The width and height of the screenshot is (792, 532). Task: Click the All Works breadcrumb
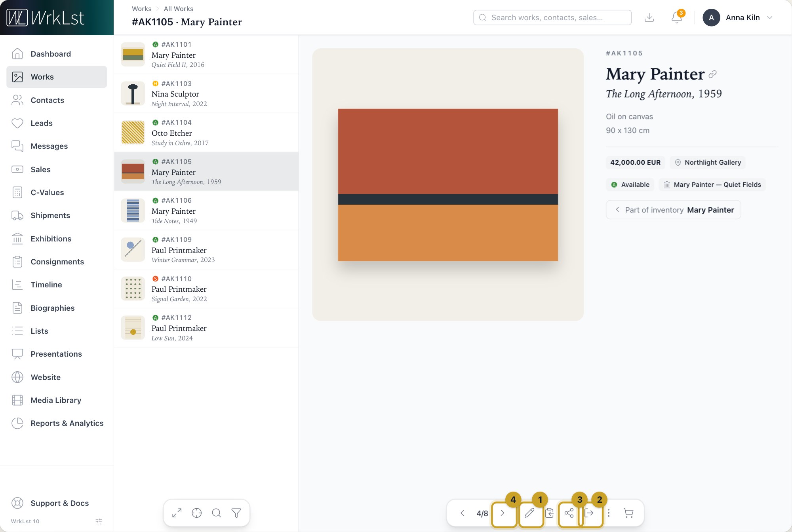point(179,9)
